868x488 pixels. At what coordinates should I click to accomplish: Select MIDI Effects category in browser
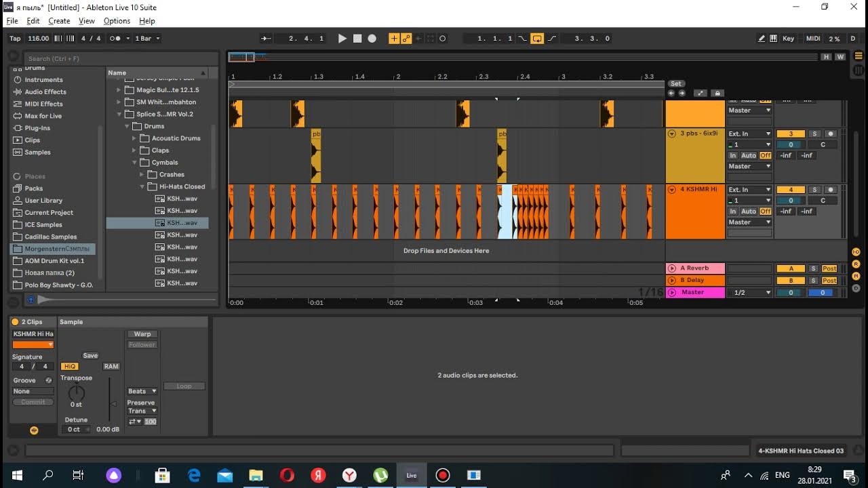pos(43,104)
